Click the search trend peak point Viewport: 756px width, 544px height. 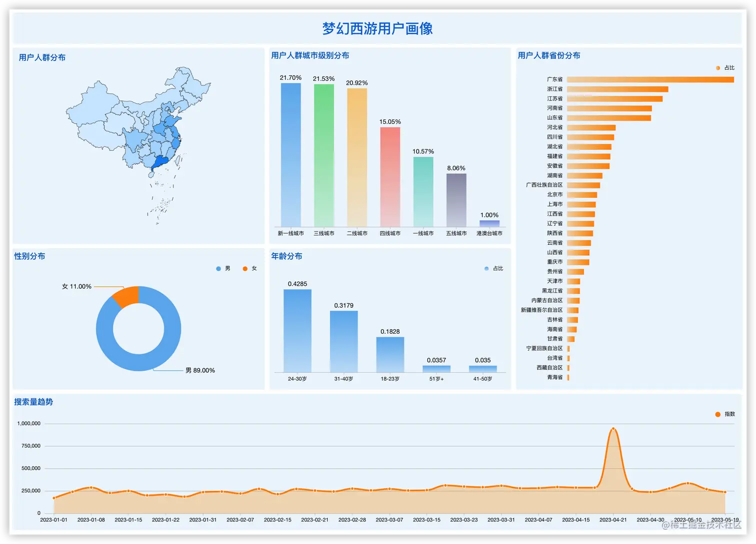613,428
